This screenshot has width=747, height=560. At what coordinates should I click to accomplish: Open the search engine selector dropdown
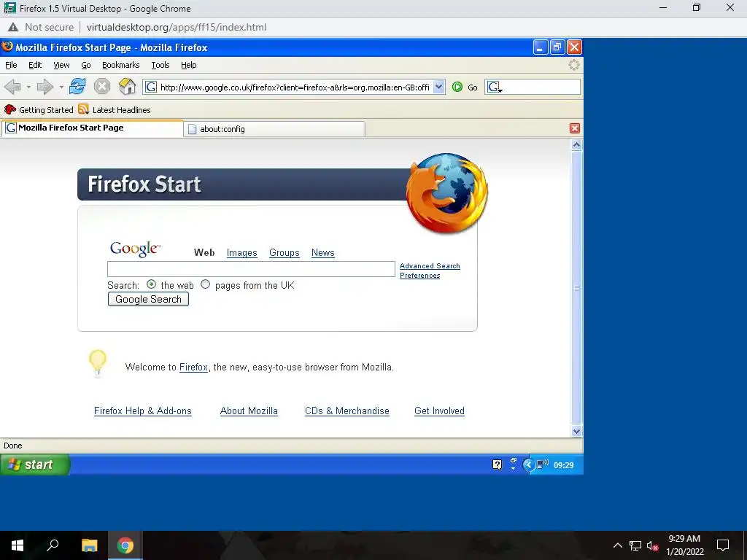(495, 87)
